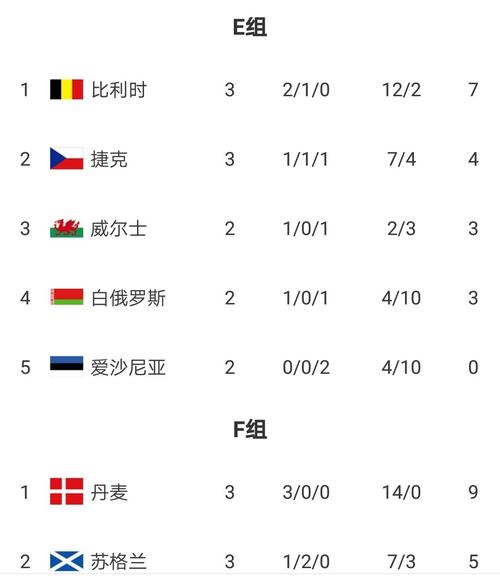
Task: Click the F组 group heading
Action: click(x=250, y=429)
